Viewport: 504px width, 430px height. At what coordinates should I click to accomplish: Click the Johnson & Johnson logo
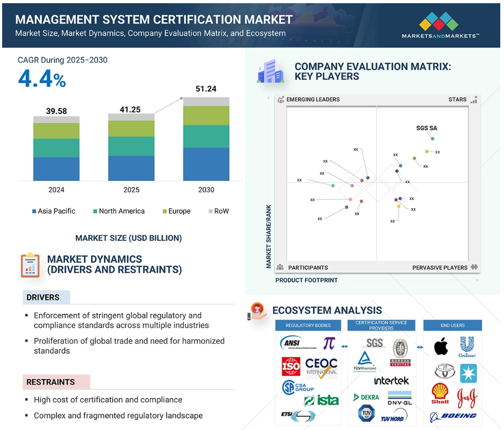pos(467,398)
